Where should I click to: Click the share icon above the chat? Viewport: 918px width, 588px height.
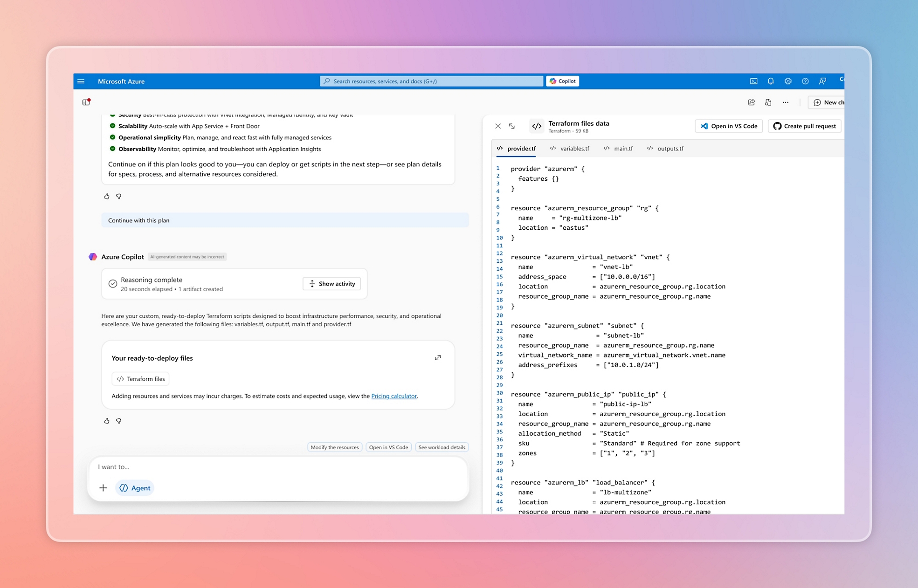tap(751, 102)
